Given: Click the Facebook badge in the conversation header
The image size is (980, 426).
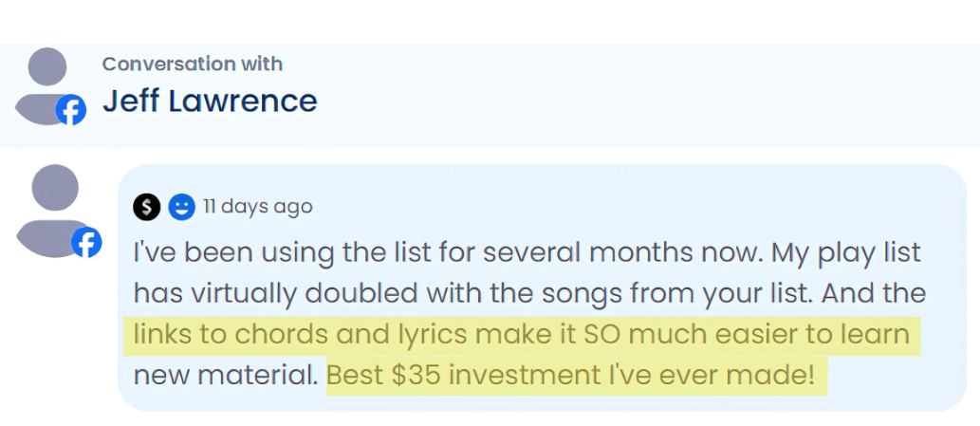Looking at the screenshot, I should click(x=70, y=110).
